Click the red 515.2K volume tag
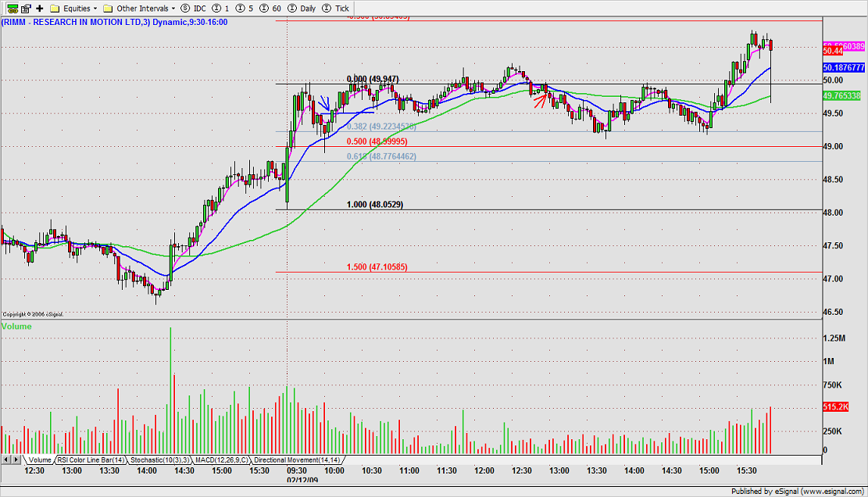Image resolution: width=868 pixels, height=497 pixels. click(836, 407)
